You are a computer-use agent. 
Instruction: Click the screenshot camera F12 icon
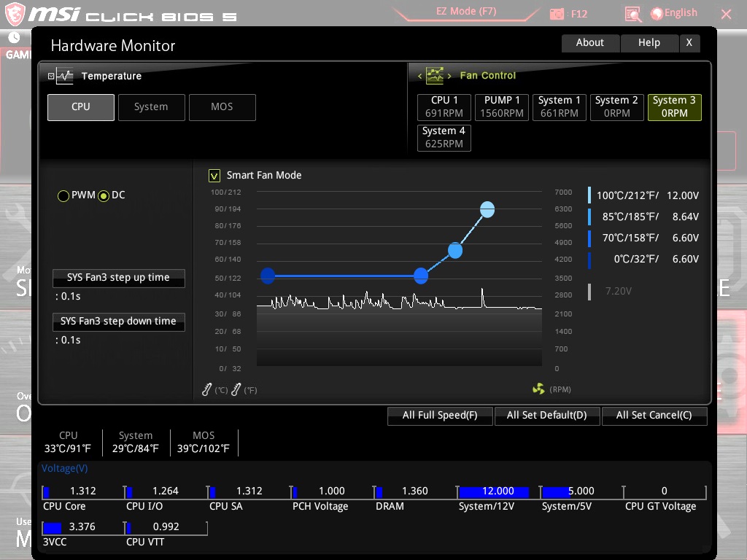(557, 14)
